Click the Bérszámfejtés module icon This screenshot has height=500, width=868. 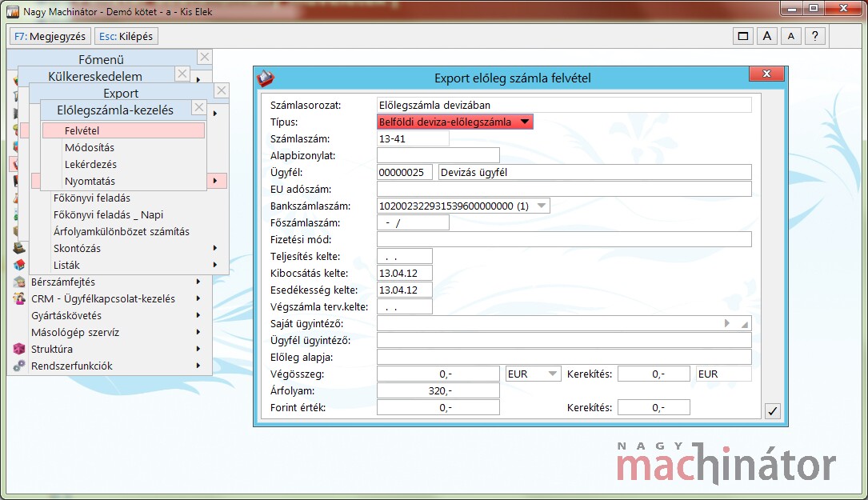pyautogui.click(x=19, y=282)
